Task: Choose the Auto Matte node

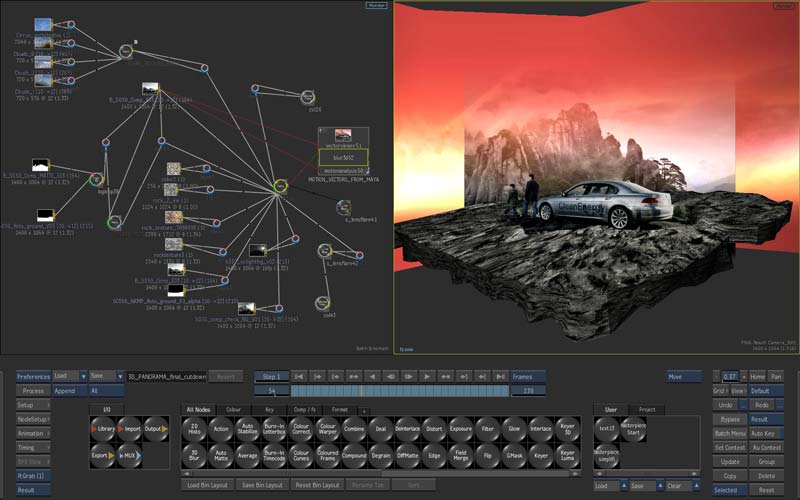Action: (221, 456)
